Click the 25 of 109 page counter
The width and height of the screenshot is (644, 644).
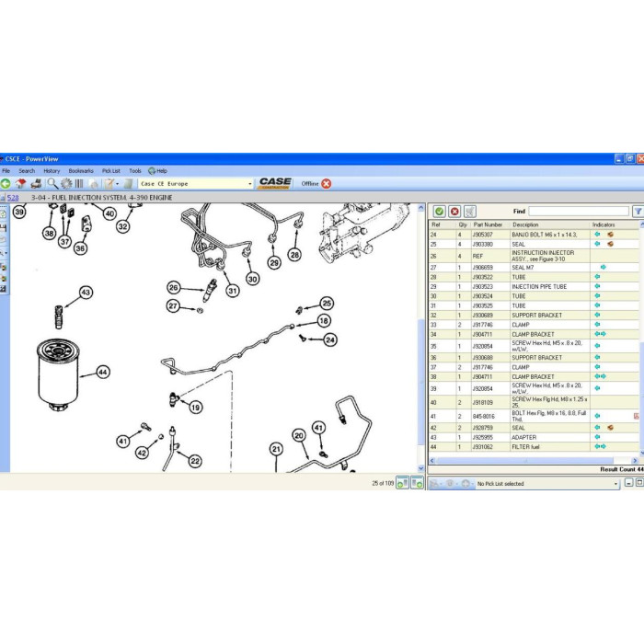tap(383, 483)
